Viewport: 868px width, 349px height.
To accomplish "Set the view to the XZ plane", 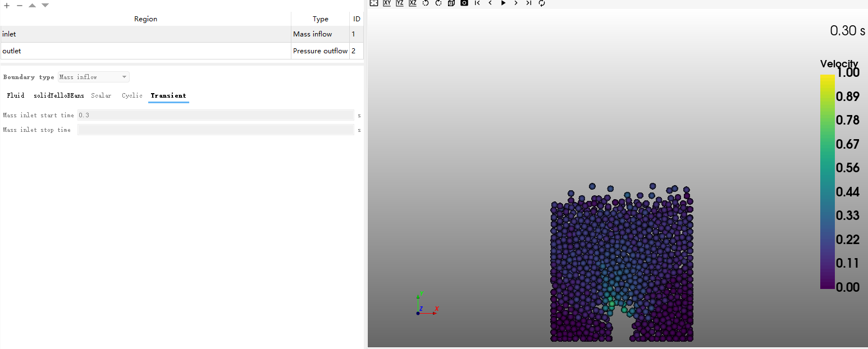I will (413, 3).
